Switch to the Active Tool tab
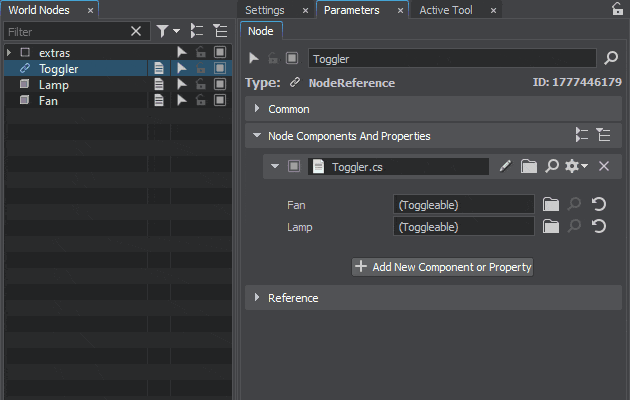Screen dimensions: 630x400 448,10
